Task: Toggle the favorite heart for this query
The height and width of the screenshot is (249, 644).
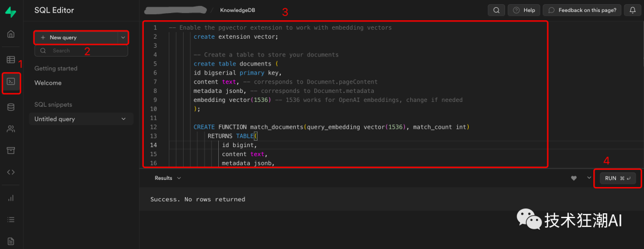Action: pyautogui.click(x=574, y=178)
